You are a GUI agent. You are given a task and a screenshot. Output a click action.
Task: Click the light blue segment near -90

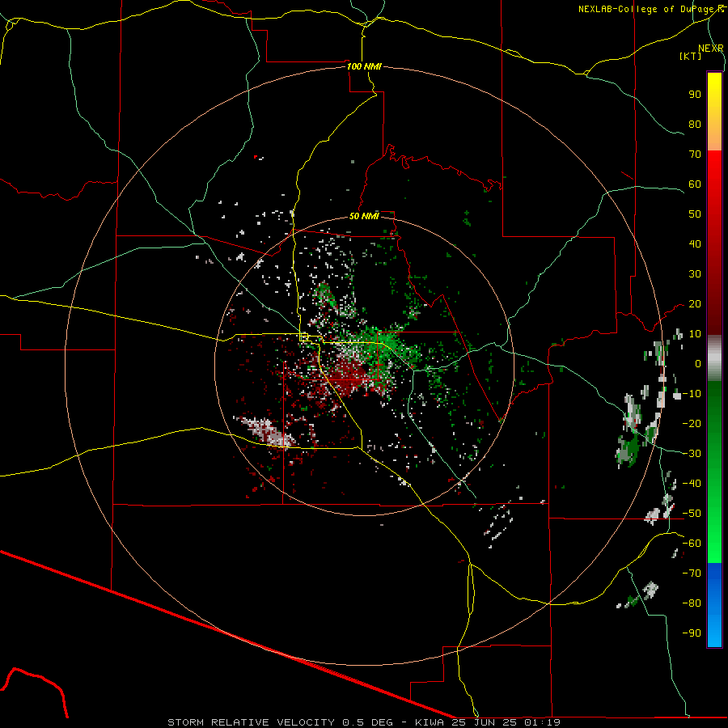coord(714,633)
